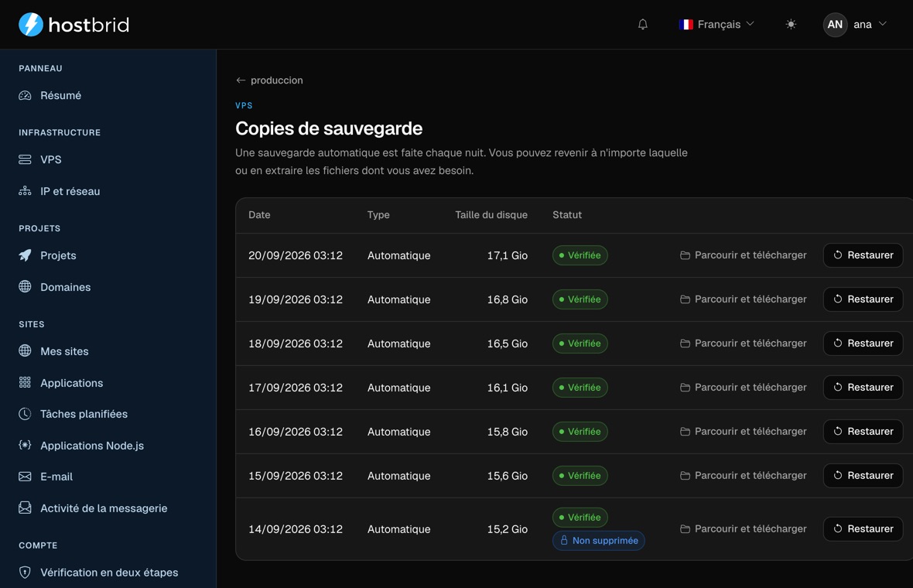Click the Copies de sauvegarde heading
The width and height of the screenshot is (913, 588).
[x=329, y=128]
